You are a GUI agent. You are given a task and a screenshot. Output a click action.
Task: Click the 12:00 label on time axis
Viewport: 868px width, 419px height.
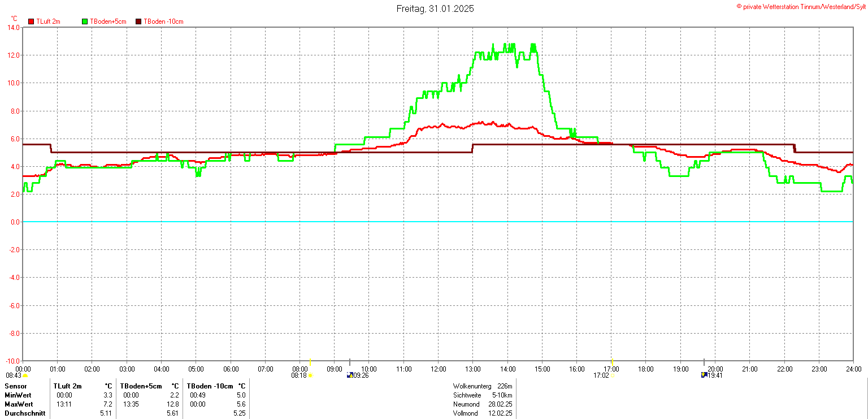[438, 369]
